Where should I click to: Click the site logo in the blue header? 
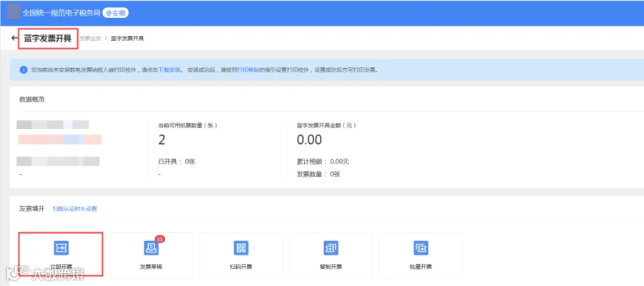click(x=14, y=11)
